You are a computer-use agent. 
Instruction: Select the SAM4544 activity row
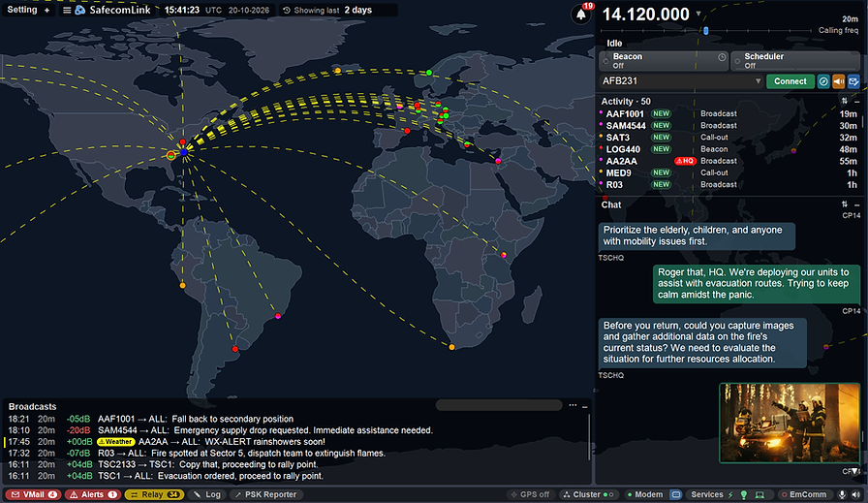point(728,126)
